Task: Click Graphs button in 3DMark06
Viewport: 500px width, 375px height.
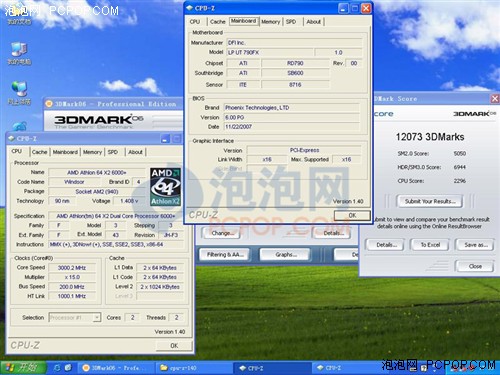Action: (x=286, y=255)
